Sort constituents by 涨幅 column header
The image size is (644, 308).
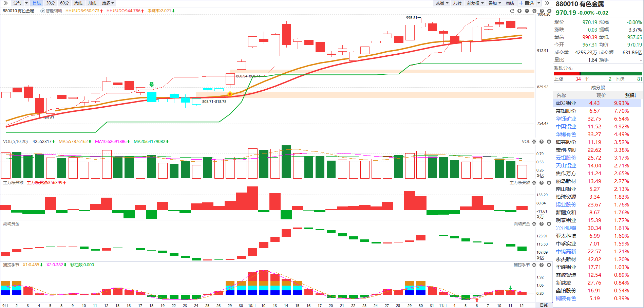coord(631,95)
